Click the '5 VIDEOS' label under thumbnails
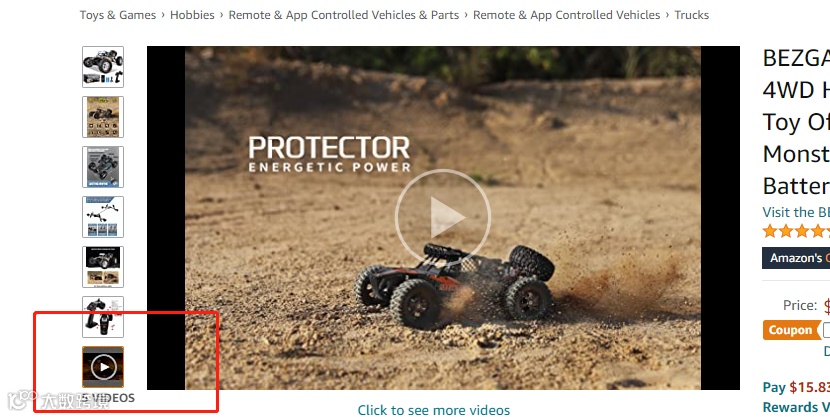Viewport: 830px width, 417px height. (x=109, y=398)
